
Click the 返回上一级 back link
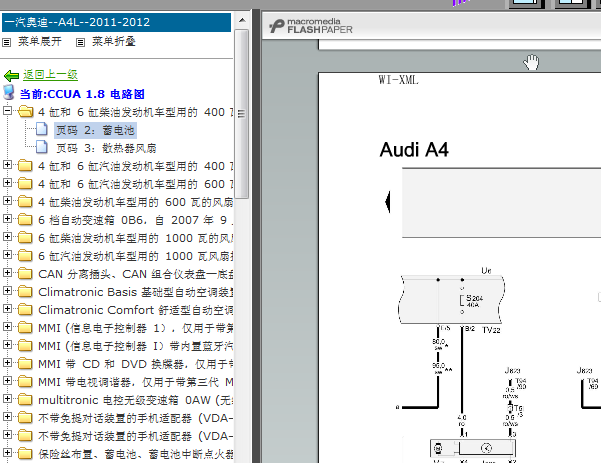coord(51,75)
